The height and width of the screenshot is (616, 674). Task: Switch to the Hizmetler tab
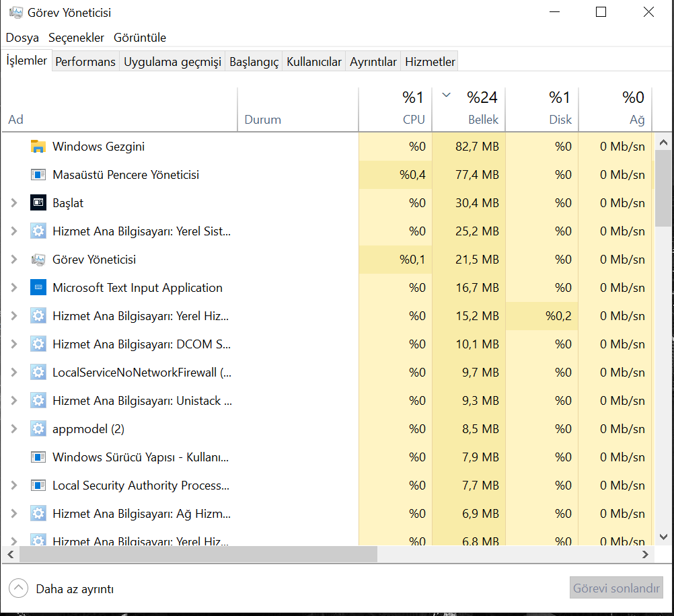[x=430, y=61]
